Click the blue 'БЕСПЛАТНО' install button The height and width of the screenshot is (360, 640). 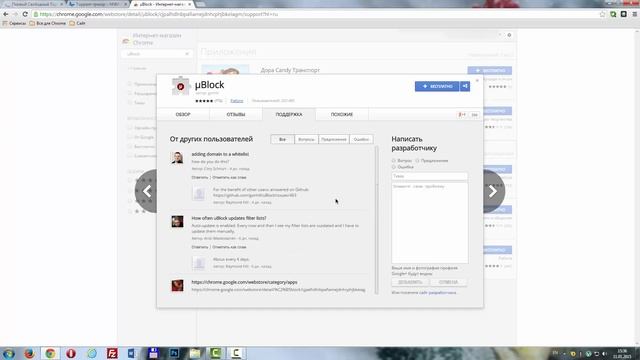point(437,86)
